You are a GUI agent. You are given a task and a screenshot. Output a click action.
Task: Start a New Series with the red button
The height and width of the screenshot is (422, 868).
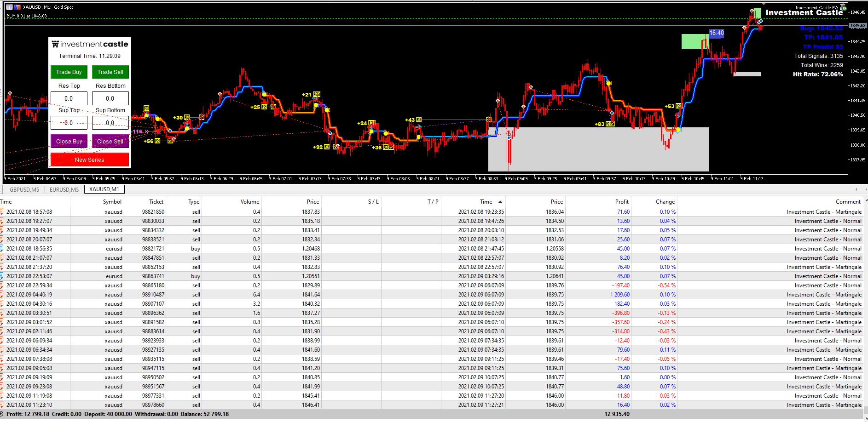tap(90, 160)
